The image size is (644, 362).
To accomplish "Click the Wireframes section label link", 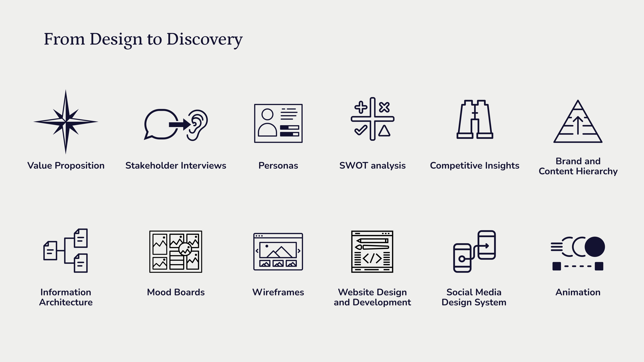I will tap(277, 292).
